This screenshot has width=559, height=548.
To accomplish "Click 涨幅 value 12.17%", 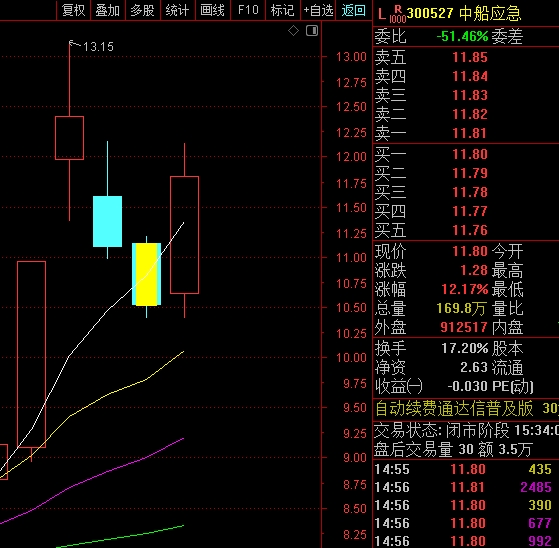I will 465,289.
